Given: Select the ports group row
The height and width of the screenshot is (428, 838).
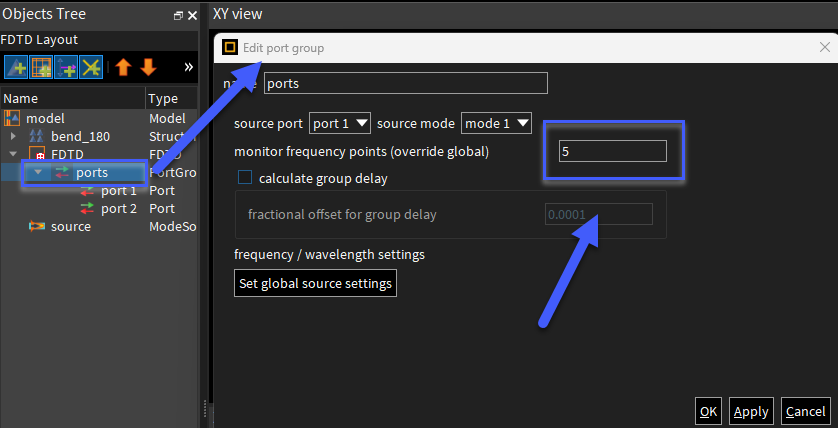Looking at the screenshot, I should coord(99,173).
